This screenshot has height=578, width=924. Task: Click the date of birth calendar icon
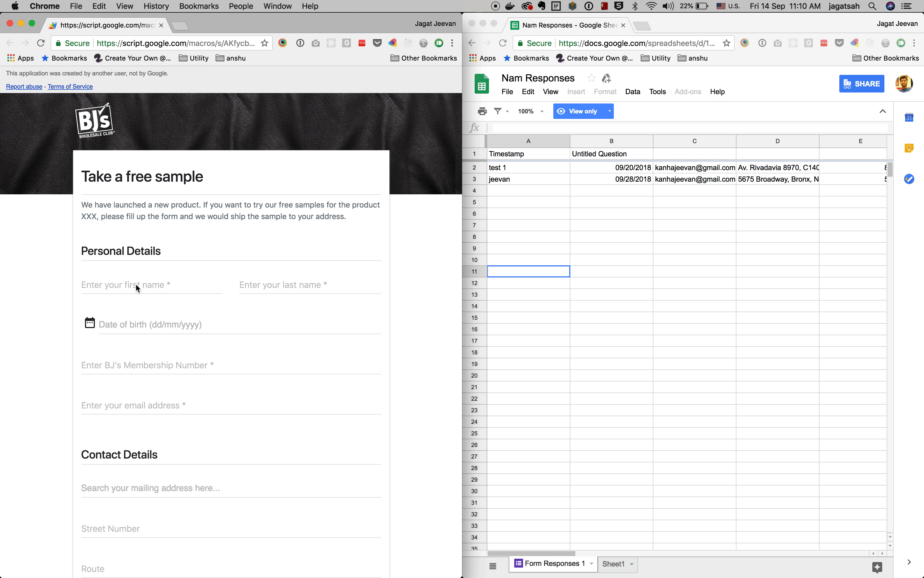90,323
